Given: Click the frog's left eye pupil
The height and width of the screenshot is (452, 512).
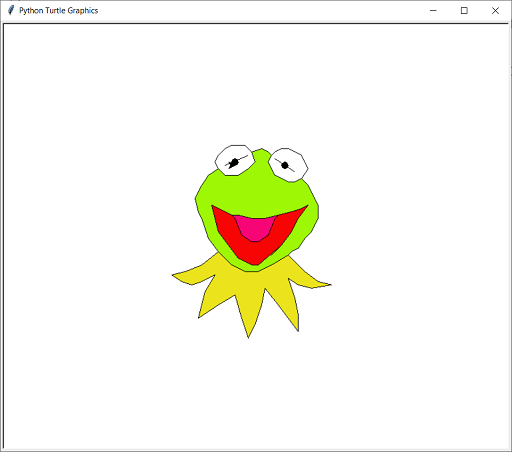Looking at the screenshot, I should 234,162.
